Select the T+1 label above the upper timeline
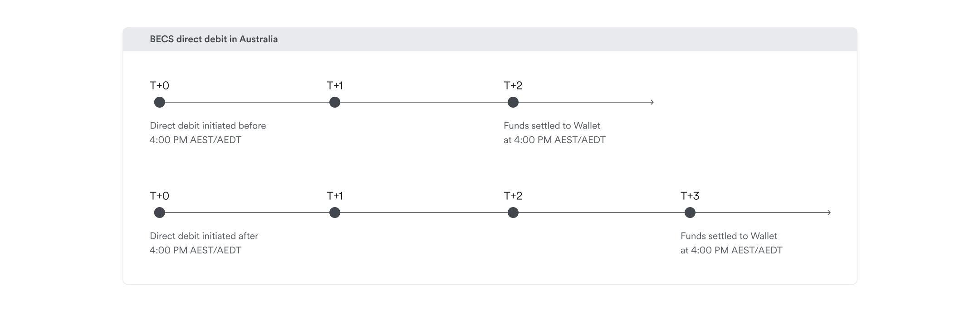The width and height of the screenshot is (980, 312). pyautogui.click(x=335, y=85)
